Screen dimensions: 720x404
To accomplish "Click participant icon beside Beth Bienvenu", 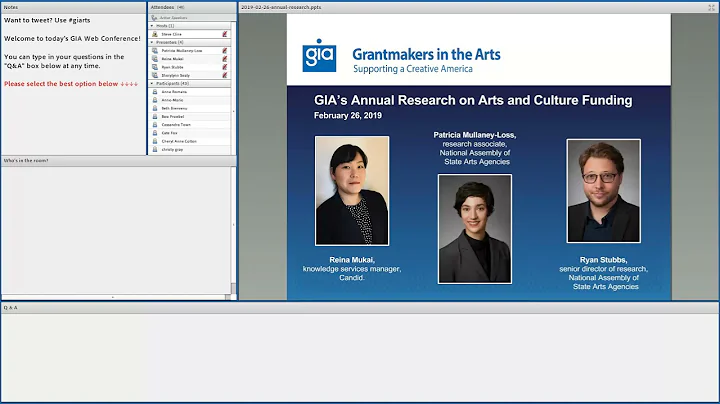I will (x=155, y=108).
